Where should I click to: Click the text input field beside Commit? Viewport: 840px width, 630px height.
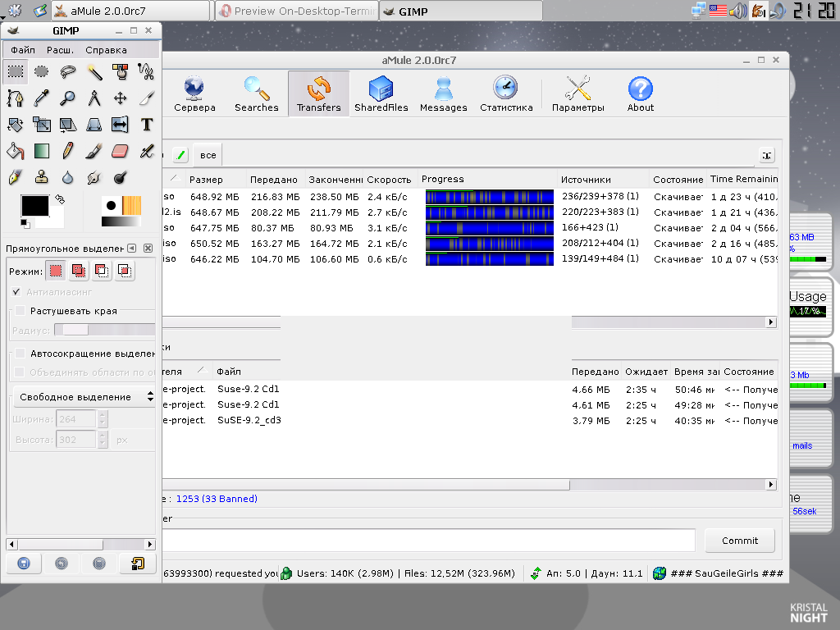[428, 541]
